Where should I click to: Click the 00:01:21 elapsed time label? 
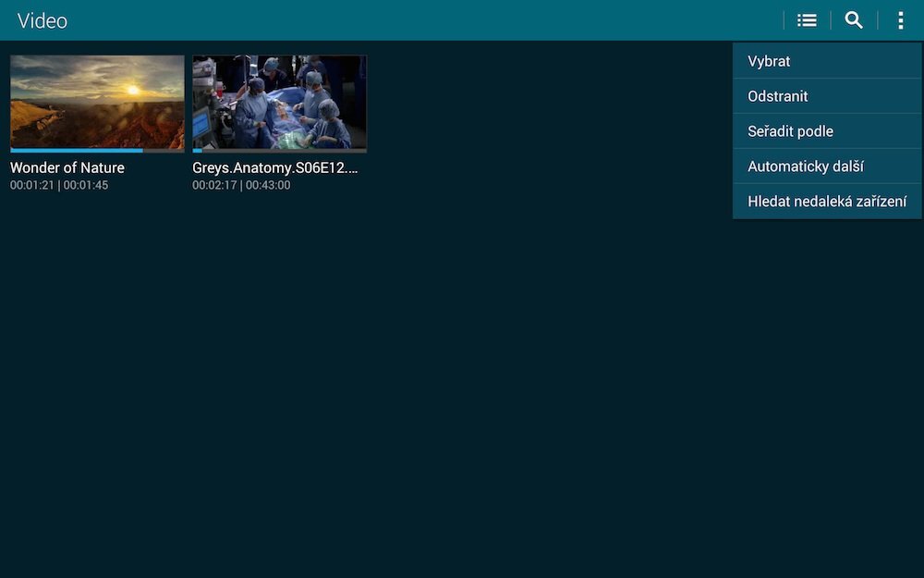[31, 185]
